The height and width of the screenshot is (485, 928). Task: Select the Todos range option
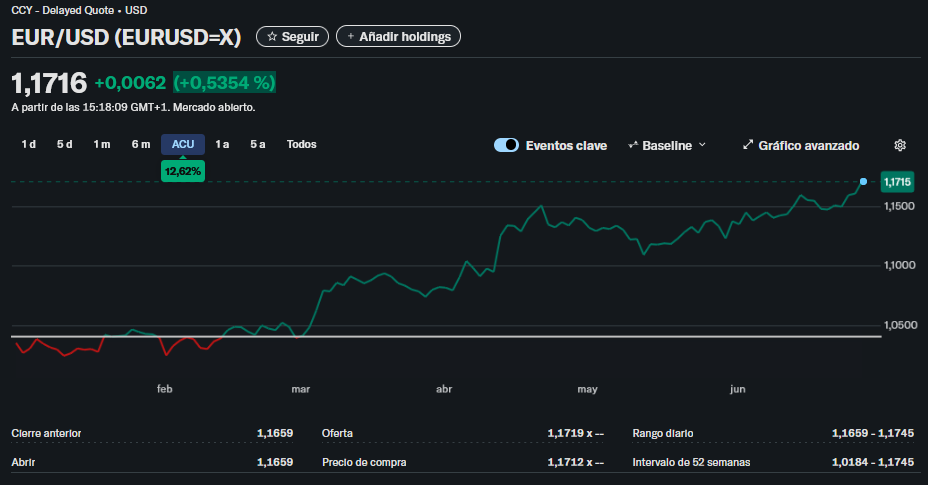[301, 144]
